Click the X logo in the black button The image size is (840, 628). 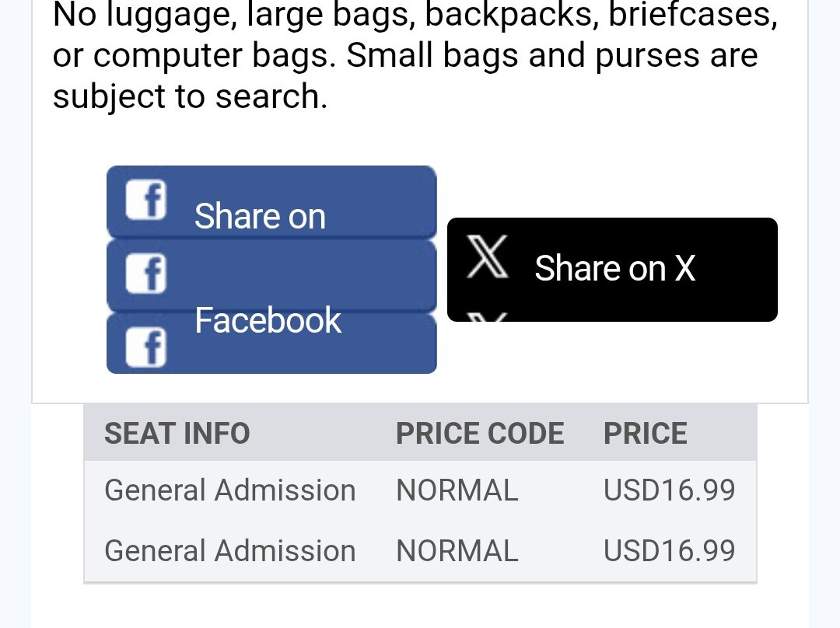(488, 257)
